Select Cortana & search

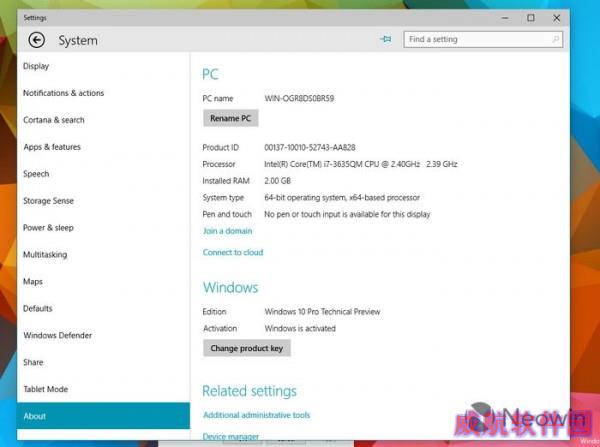[x=54, y=120]
